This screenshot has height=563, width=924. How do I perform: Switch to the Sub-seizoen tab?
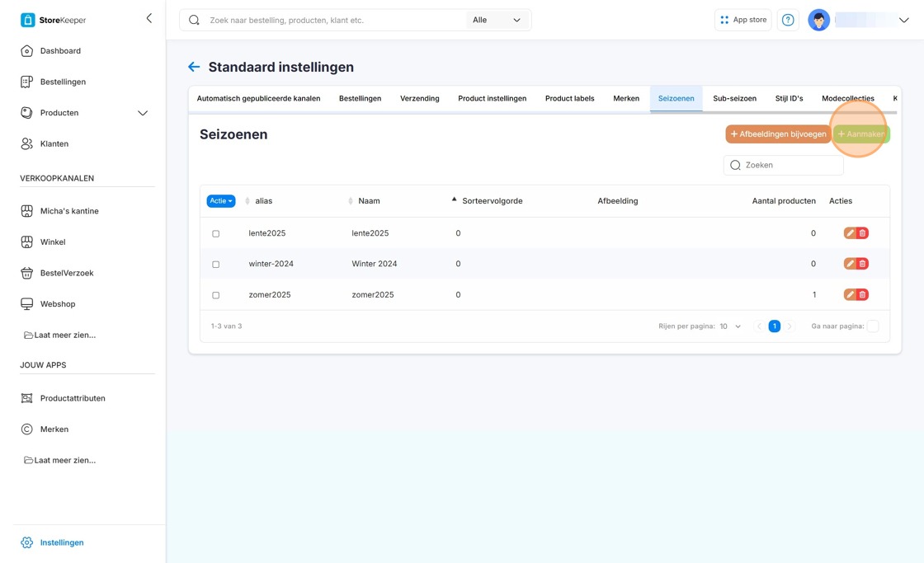(x=734, y=98)
